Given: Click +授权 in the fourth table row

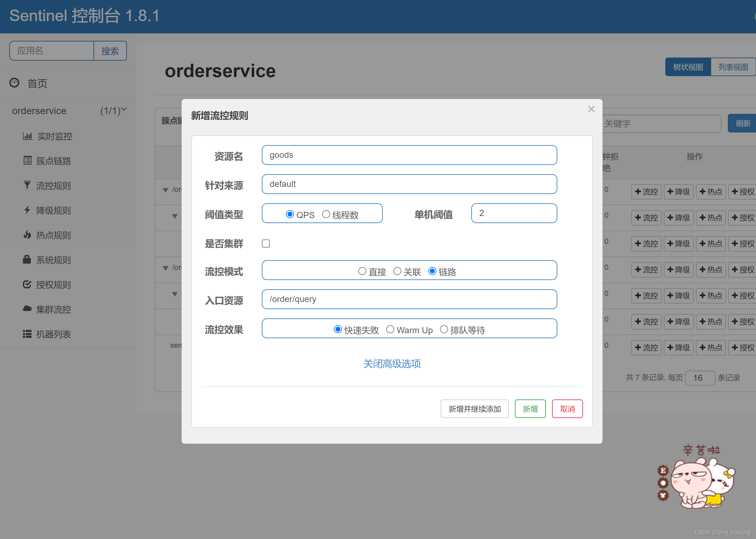Looking at the screenshot, I should coord(743,270).
